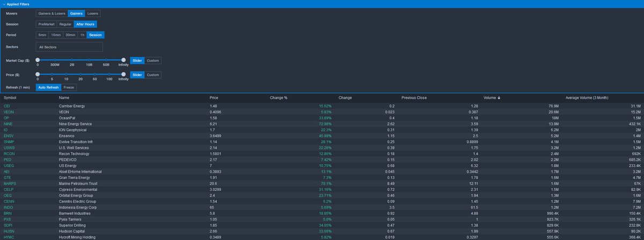
Task: Click Market Cap slider left handle
Action: coord(38,61)
